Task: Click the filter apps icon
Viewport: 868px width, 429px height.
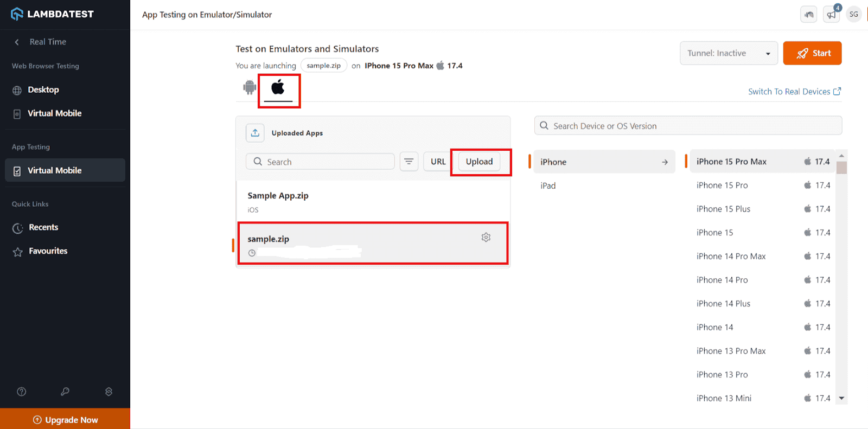Action: [x=409, y=162]
